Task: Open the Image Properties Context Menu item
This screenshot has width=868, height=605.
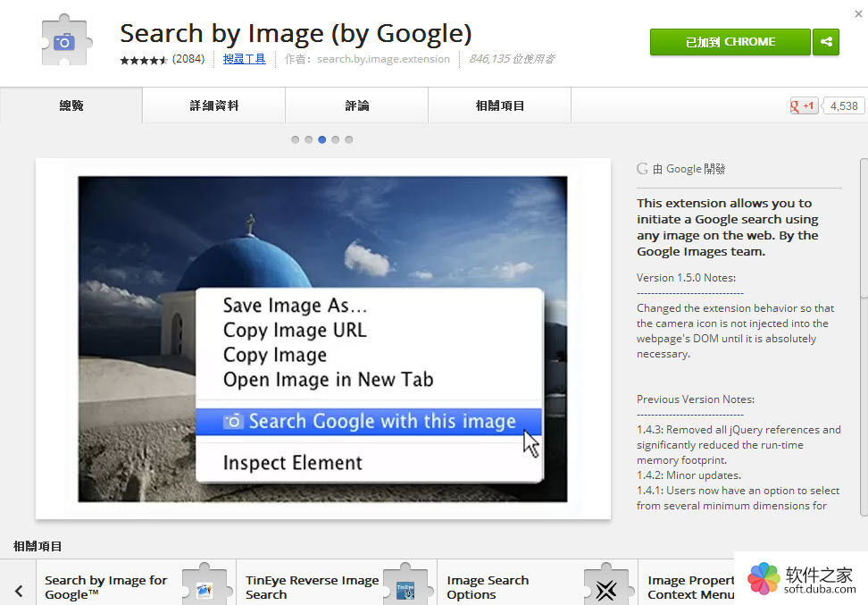Action: coord(691,587)
